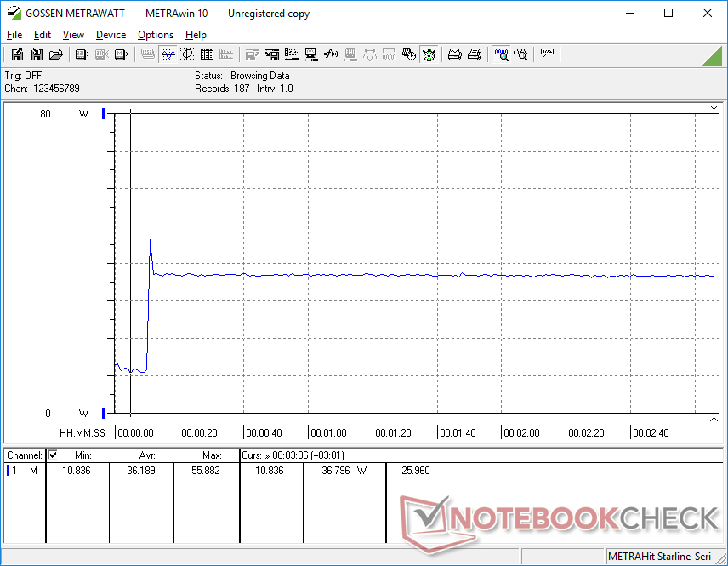This screenshot has height=566, width=728.
Task: Click the Curs: 00:03:06 (+03:01) header
Action: (x=293, y=455)
